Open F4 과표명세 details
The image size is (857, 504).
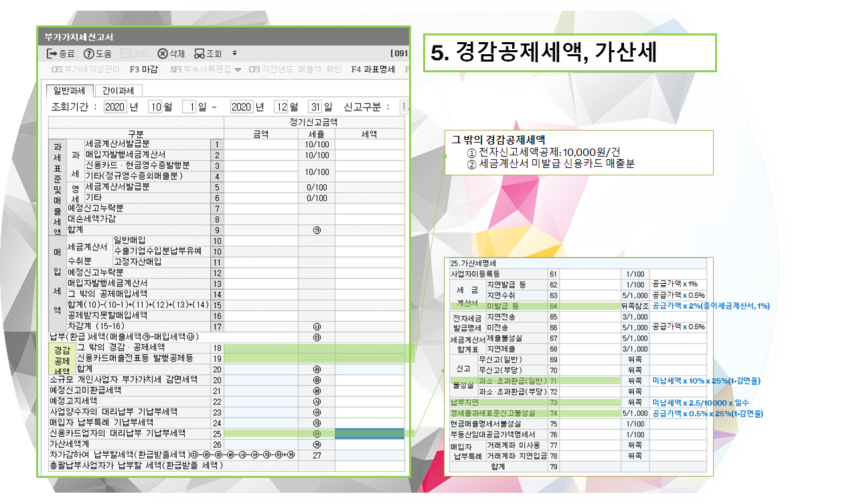(x=373, y=69)
